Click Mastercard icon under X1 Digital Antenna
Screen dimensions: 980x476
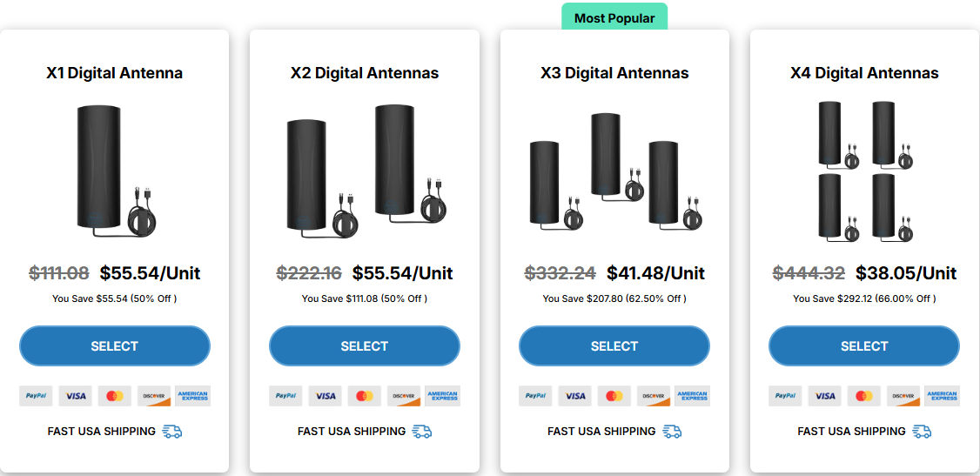point(115,396)
